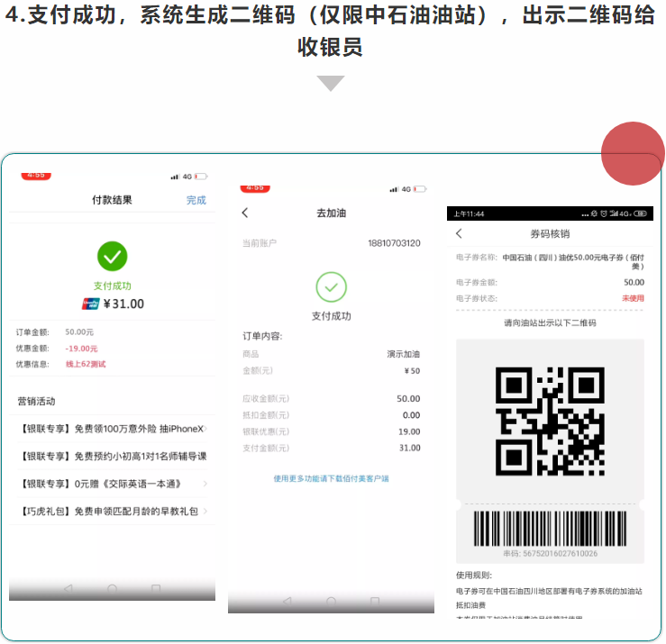Click the gray down triangle under the heading

331,83
